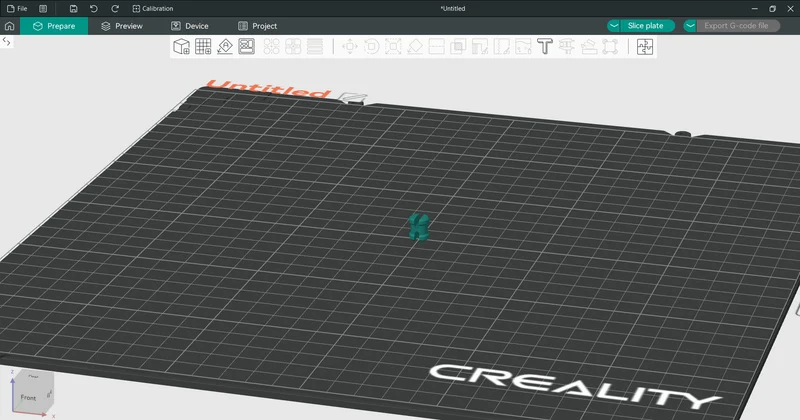Arrange all objects on plate
The image size is (800, 420).
click(x=246, y=46)
